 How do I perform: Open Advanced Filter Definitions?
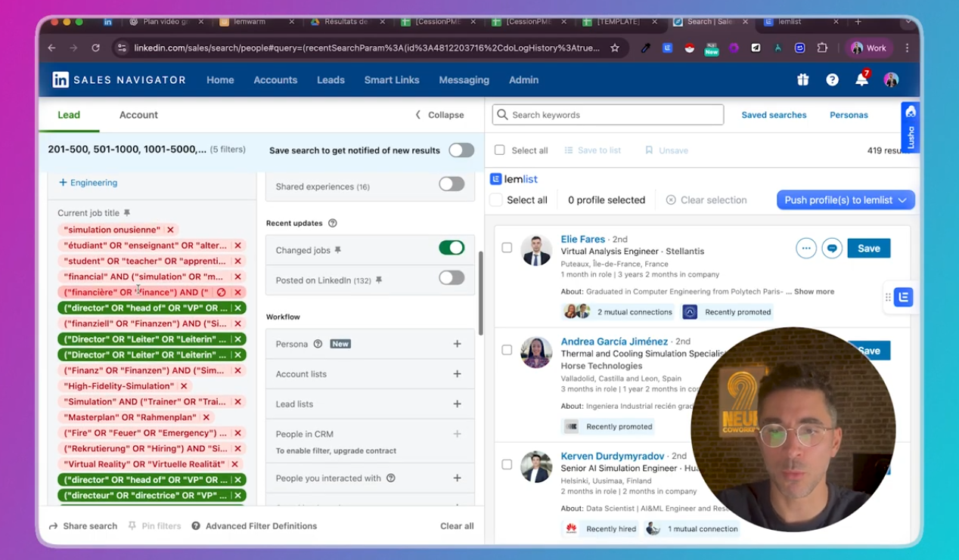[254, 526]
